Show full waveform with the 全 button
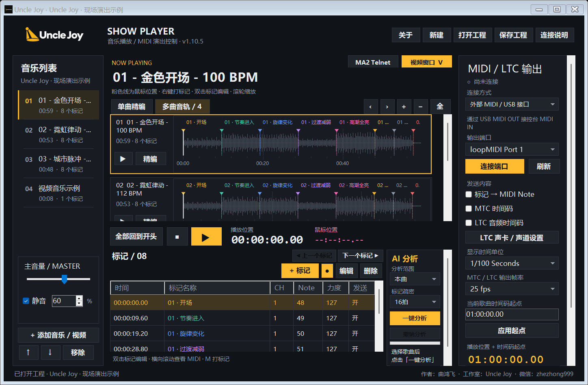588x385 pixels. click(440, 107)
